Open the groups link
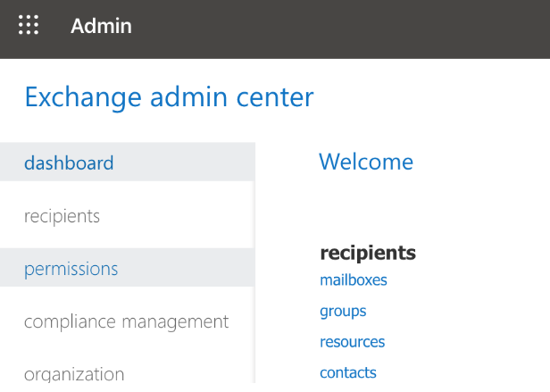550x392 pixels. point(343,312)
